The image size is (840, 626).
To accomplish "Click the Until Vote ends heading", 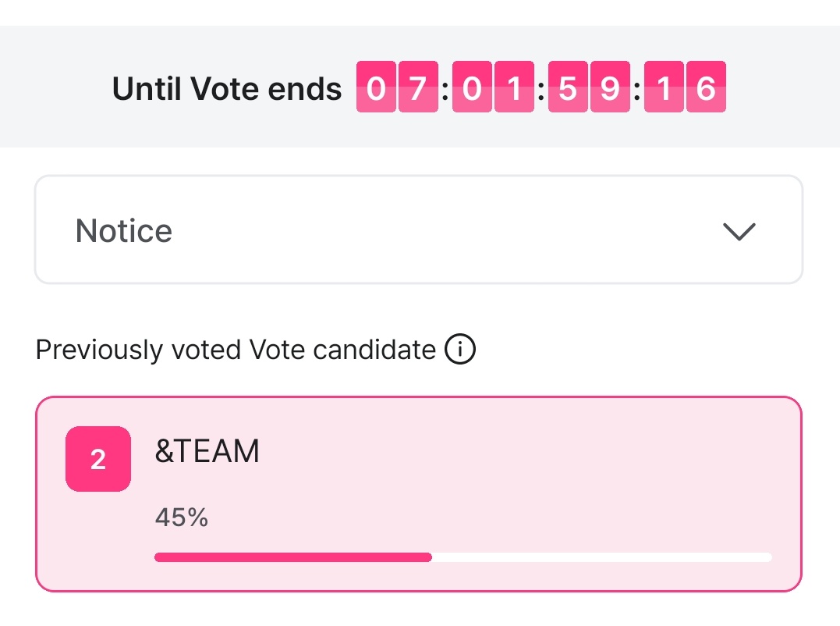I will tap(227, 89).
